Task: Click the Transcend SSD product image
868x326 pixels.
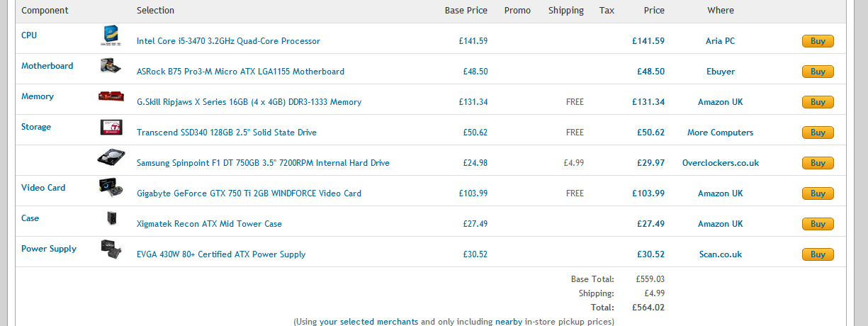Action: click(111, 128)
